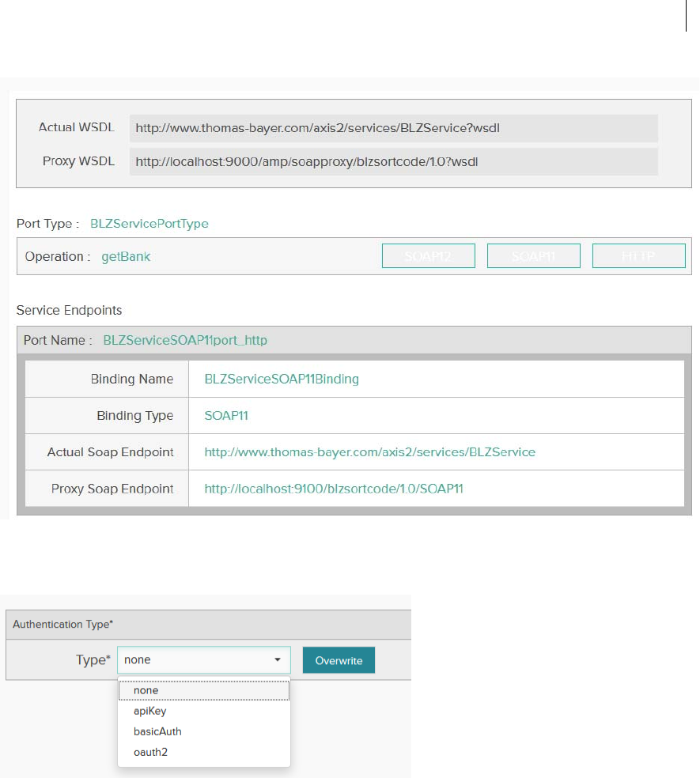This screenshot has height=778, width=700.
Task: Click the Proxy WSDL URL field
Action: (x=393, y=162)
